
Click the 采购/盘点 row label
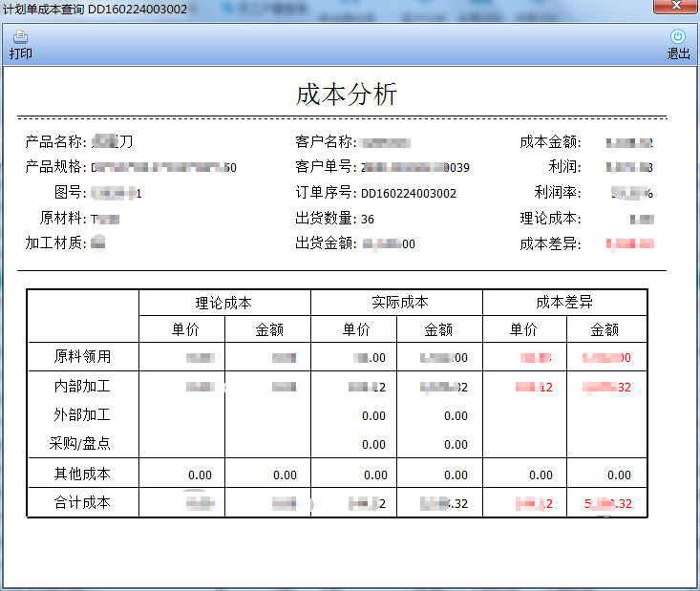[80, 444]
